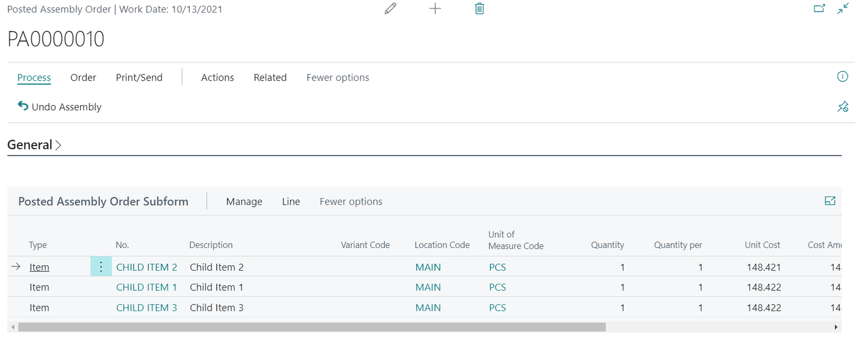The height and width of the screenshot is (351, 868).
Task: Expand the subform to full view icon
Action: (829, 201)
